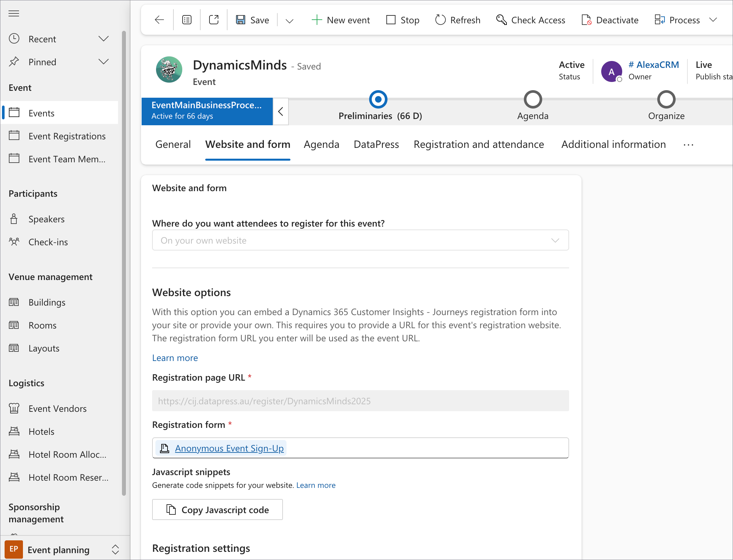Viewport: 733px width, 560px height.
Task: Click Learn more beside Javascript snippets
Action: pyautogui.click(x=316, y=485)
